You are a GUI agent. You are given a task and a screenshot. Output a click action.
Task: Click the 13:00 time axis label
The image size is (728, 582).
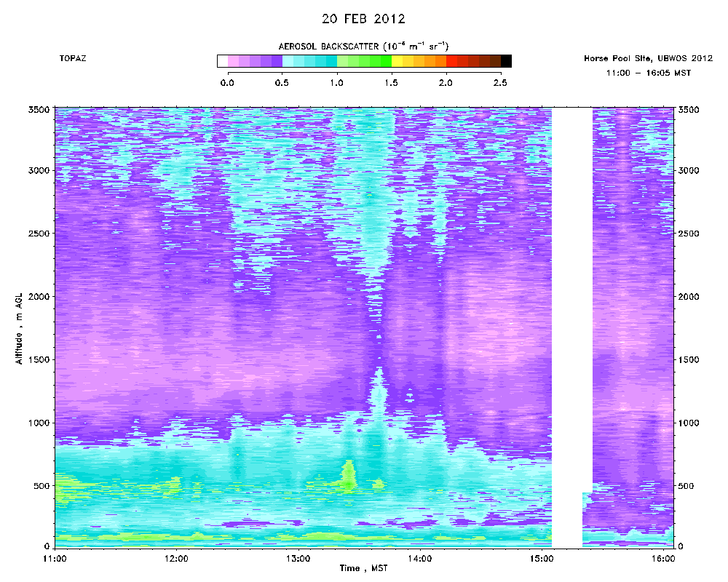click(298, 559)
